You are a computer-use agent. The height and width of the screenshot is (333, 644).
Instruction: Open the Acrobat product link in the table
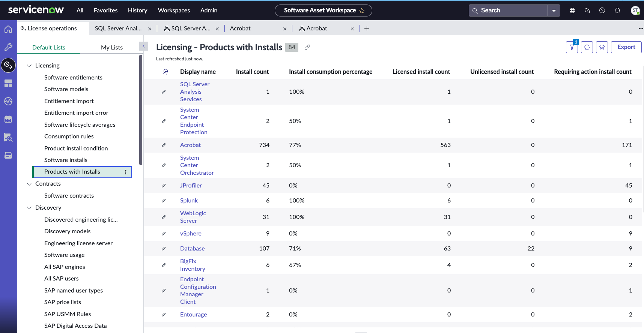tap(190, 145)
